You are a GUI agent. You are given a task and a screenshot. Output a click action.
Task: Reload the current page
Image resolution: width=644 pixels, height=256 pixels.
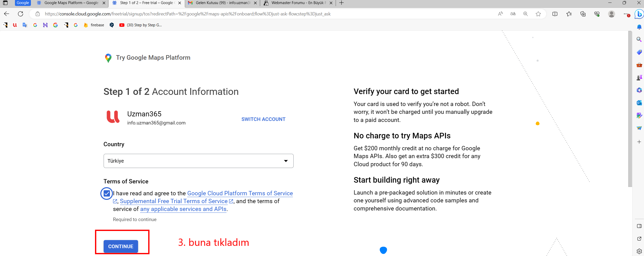[x=21, y=14]
